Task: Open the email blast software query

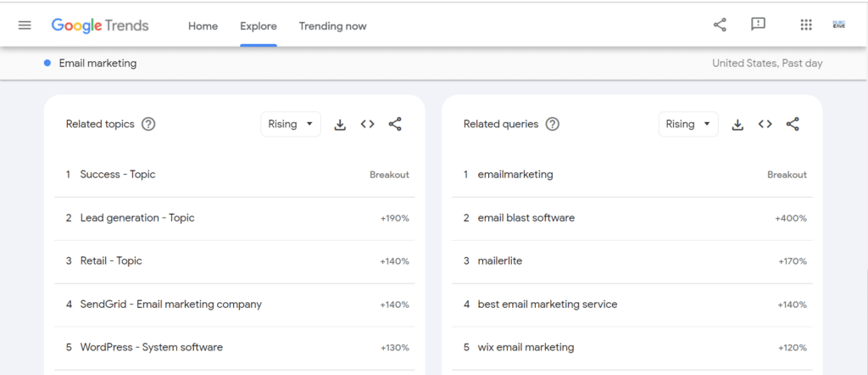Action: pyautogui.click(x=632, y=218)
